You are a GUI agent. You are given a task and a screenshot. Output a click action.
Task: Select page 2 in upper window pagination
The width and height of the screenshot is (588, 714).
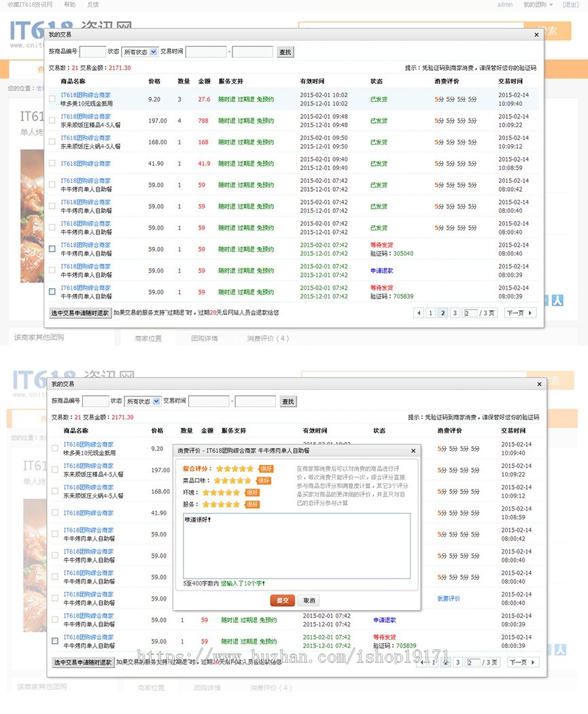(x=443, y=313)
